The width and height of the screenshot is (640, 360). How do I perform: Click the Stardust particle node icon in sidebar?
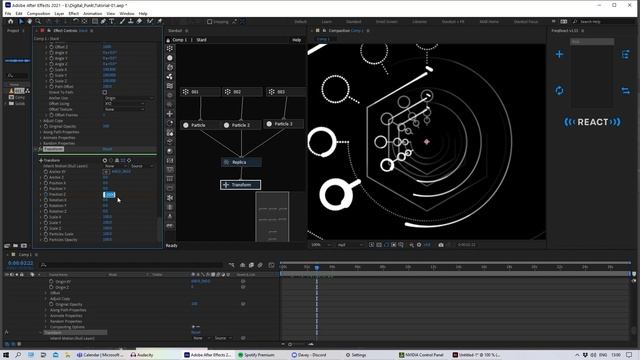coord(170,58)
